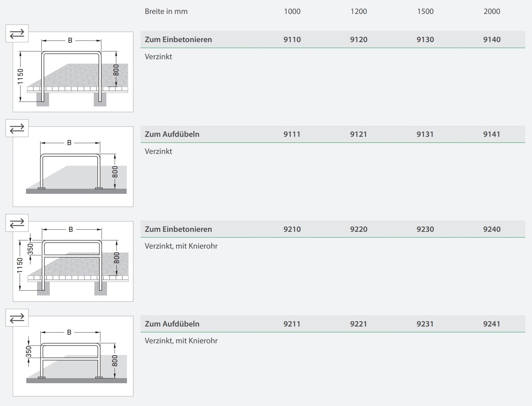
Task: Open the dowel-mount barrier drawing without knee rail
Action: coord(73,167)
